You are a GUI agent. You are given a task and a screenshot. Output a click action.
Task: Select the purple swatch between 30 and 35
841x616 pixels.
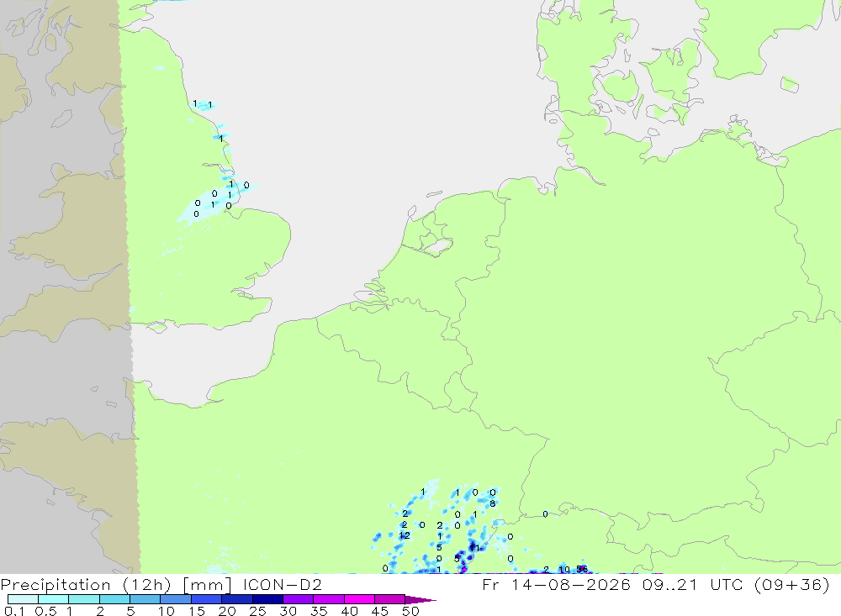click(298, 599)
